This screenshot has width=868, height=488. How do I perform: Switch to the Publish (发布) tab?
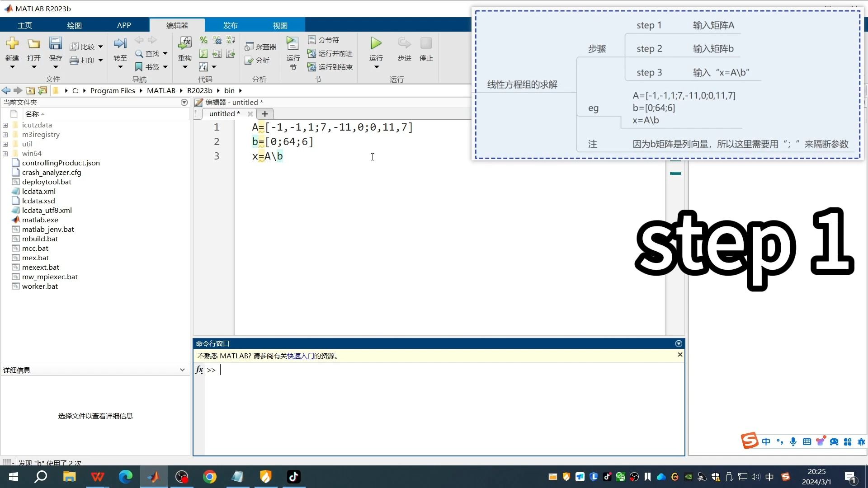(x=230, y=25)
